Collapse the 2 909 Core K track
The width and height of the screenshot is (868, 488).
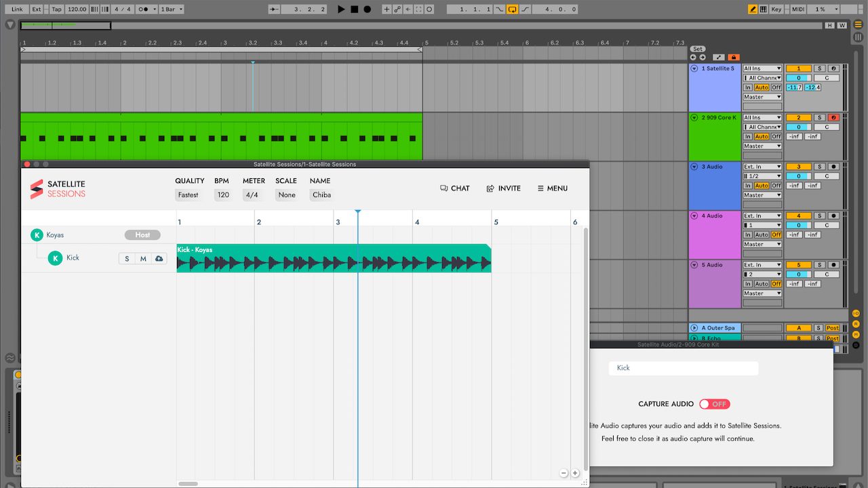point(694,117)
